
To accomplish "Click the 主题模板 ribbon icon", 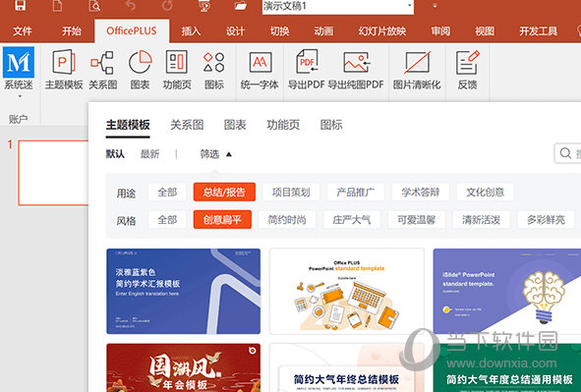I will tap(64, 70).
